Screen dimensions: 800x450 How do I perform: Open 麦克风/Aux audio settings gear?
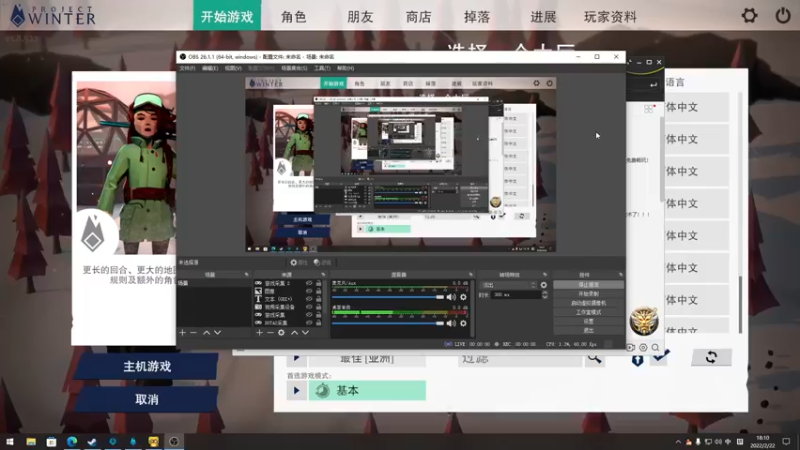(463, 297)
